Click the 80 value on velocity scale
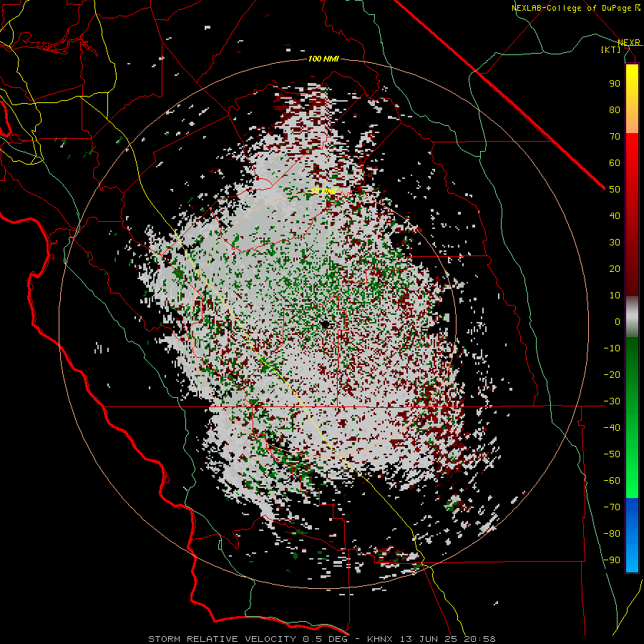The image size is (644, 644). click(x=615, y=109)
